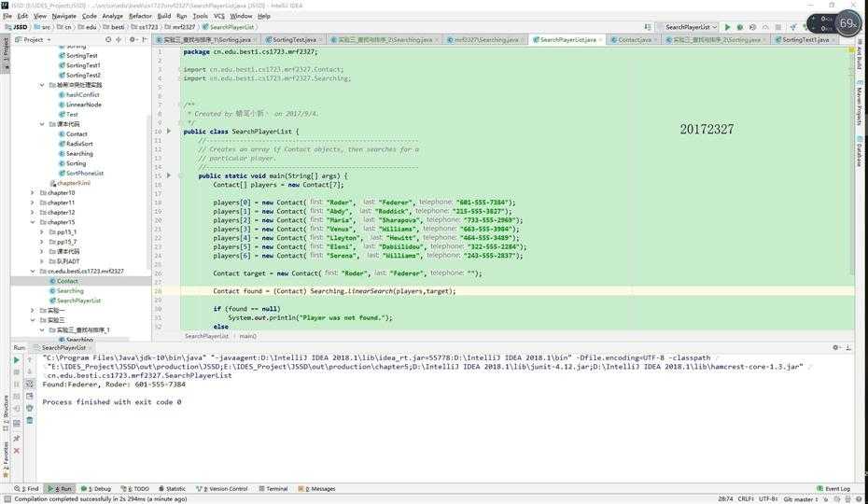
Task: Select hashConflict class in project tree
Action: coord(82,94)
